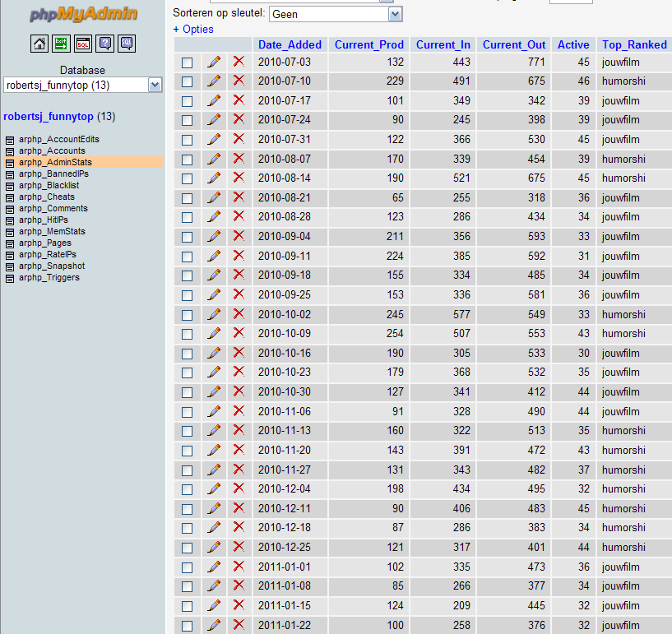Open the Database selector dropdown

tap(83, 85)
